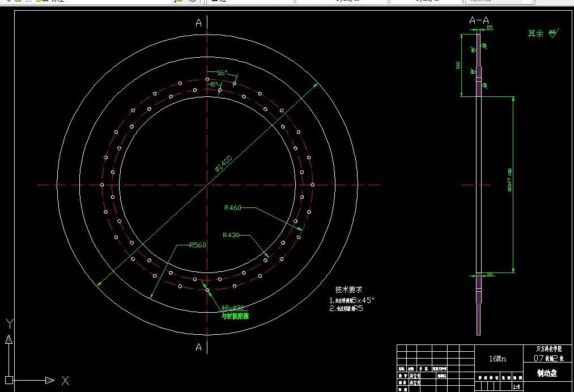Viewport: 574px width, 392px height.
Task: Pick the UCS X axis label
Action: [x=65, y=381]
